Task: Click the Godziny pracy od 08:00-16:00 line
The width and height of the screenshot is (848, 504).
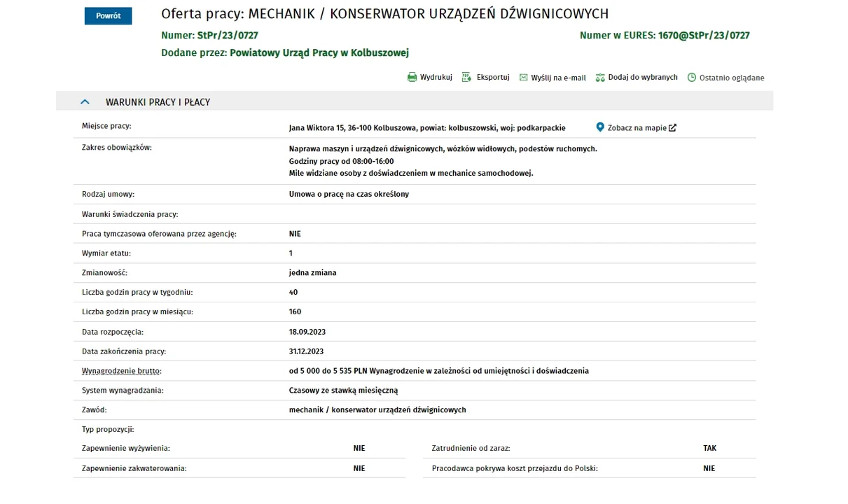Action: [342, 161]
